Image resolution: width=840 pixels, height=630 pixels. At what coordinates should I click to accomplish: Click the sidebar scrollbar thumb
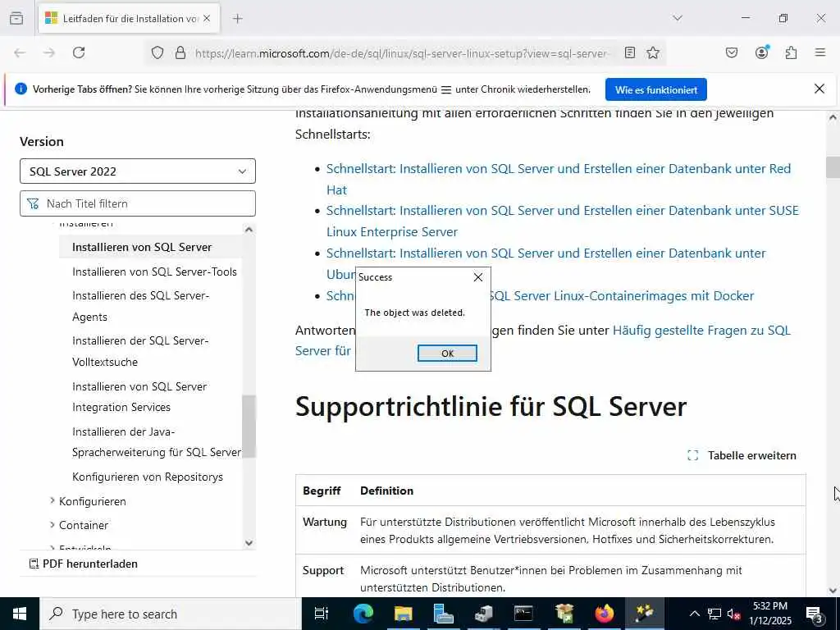coord(249,426)
